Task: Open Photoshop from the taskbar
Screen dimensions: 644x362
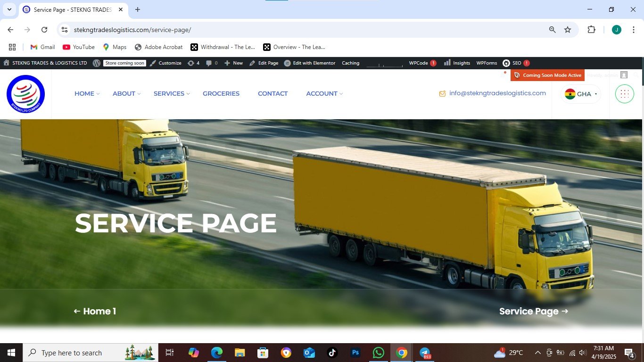Action: click(x=355, y=353)
